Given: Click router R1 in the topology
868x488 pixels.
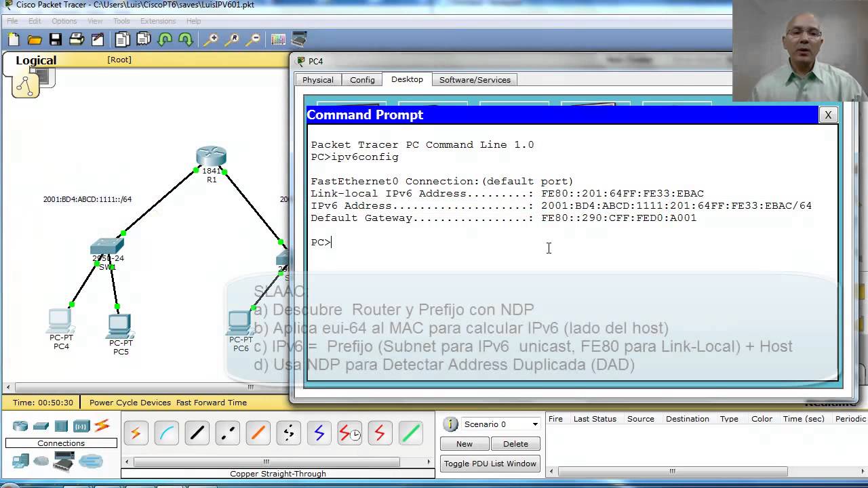Looking at the screenshot, I should 212,157.
